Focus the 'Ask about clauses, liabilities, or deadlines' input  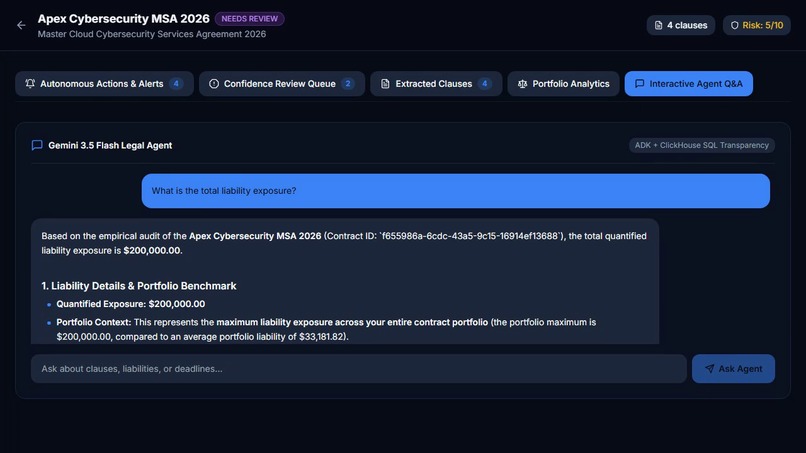click(x=359, y=369)
